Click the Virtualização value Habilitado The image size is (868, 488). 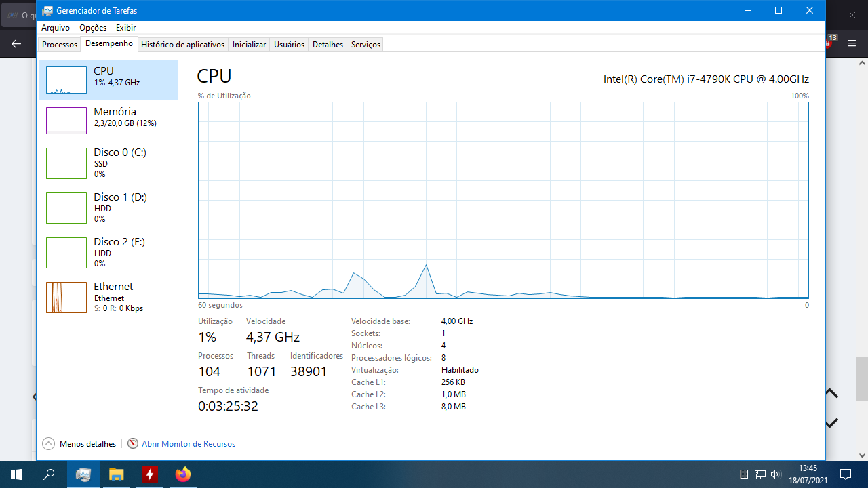[x=460, y=370]
